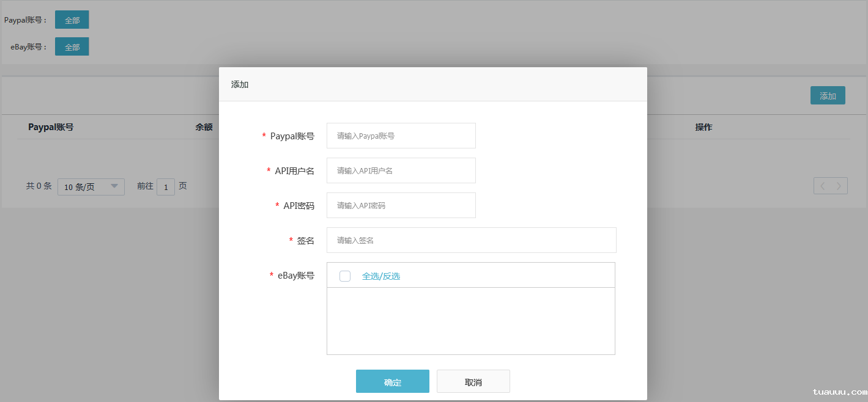Click the empty eBay账号 list area
This screenshot has width=868, height=402.
[470, 321]
